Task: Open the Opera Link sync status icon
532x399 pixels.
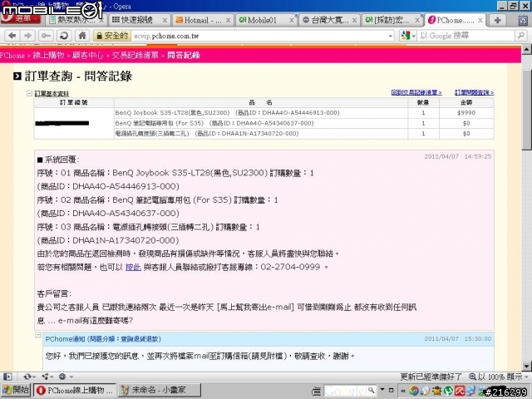Action: [27, 377]
